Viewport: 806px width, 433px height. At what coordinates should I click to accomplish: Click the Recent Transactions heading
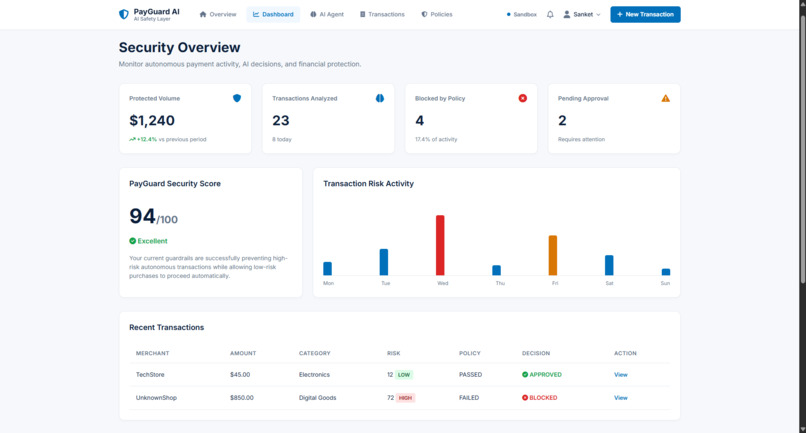click(167, 327)
